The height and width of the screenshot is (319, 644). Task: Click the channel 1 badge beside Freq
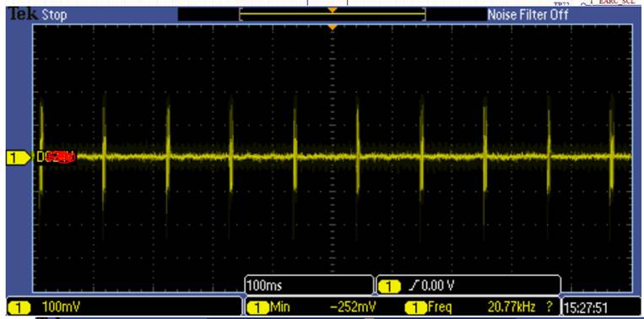(x=415, y=307)
